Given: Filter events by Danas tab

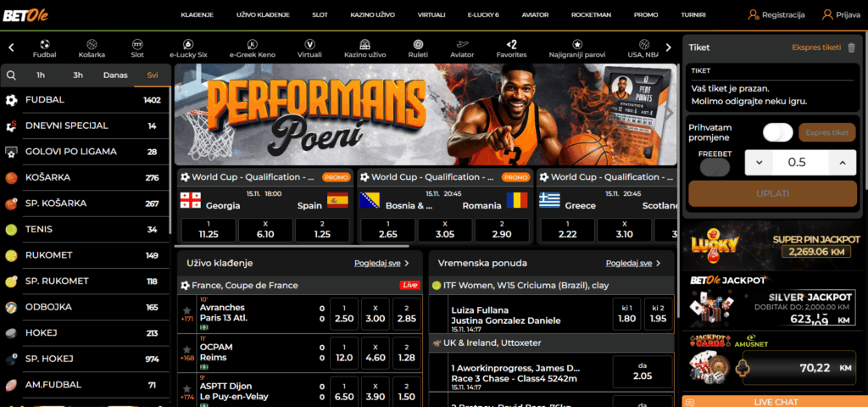Looking at the screenshot, I should point(115,75).
